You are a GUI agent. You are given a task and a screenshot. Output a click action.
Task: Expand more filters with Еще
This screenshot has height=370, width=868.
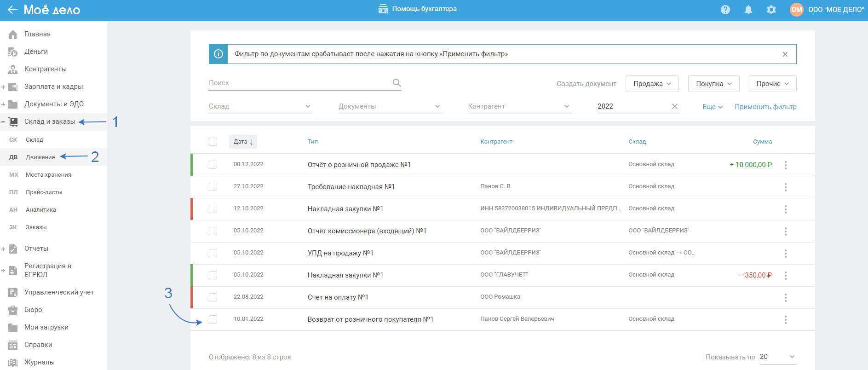pos(712,107)
